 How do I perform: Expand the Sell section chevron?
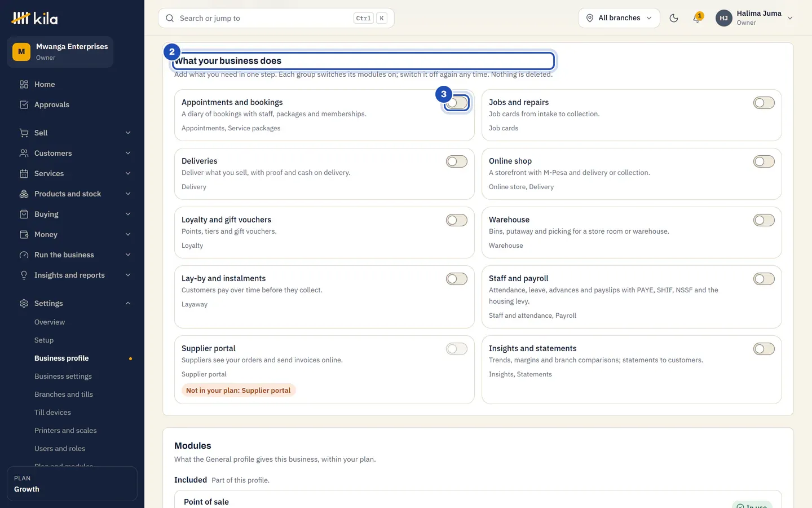click(128, 133)
